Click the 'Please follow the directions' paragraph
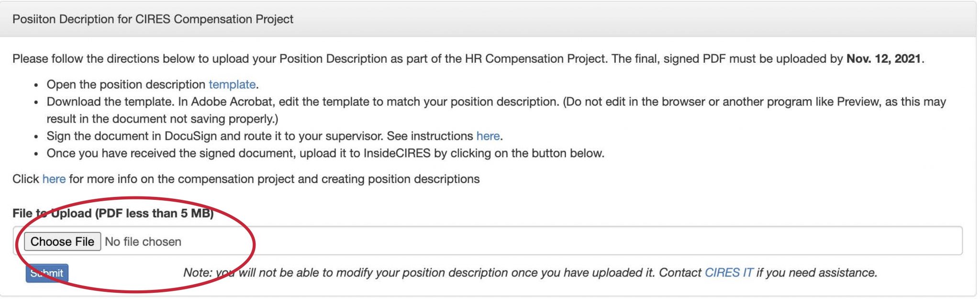 [468, 58]
